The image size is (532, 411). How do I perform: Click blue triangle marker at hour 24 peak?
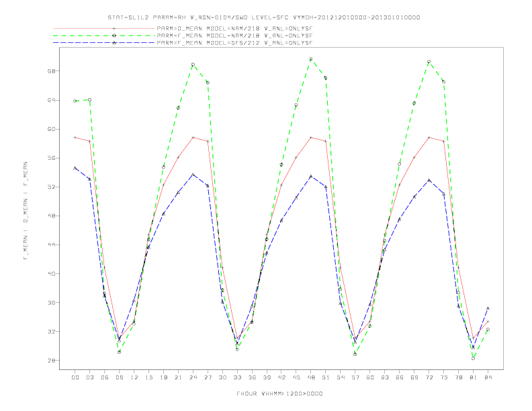193,175
